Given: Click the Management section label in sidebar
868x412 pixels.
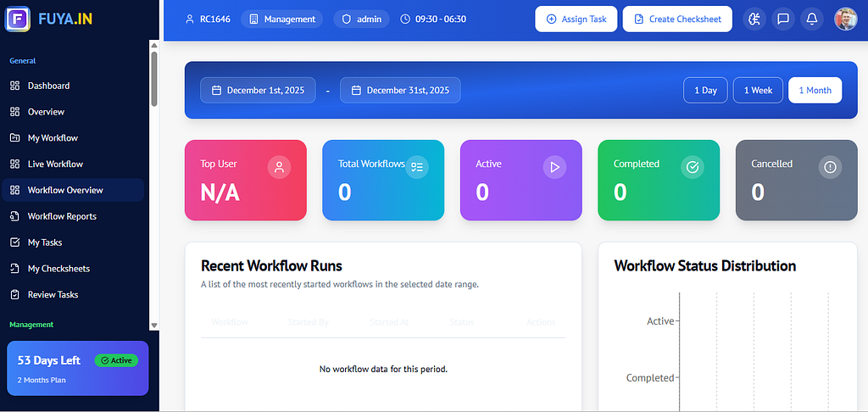Looking at the screenshot, I should (x=31, y=325).
